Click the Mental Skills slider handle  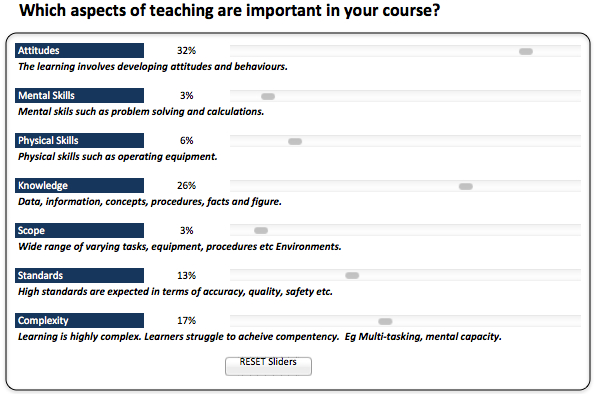tap(268, 97)
